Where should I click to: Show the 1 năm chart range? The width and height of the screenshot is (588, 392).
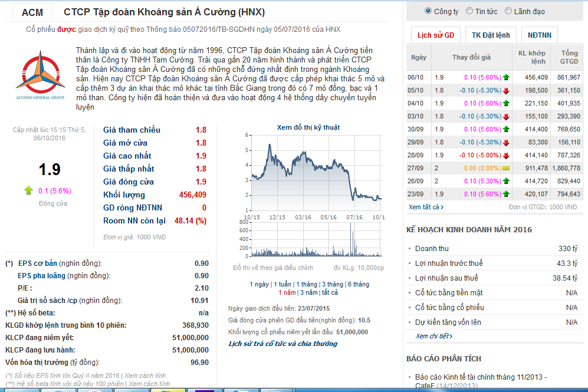287,292
